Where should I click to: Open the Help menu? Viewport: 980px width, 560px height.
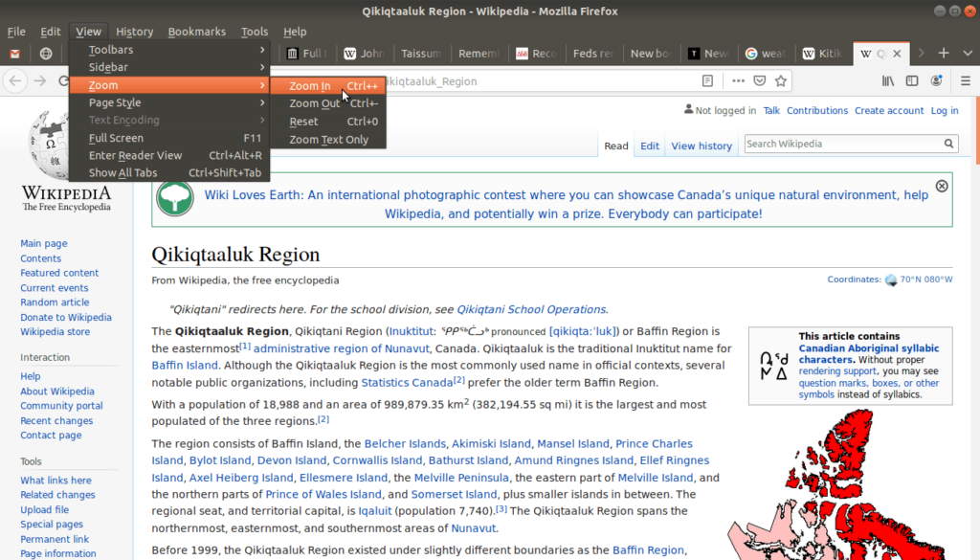[x=295, y=32]
